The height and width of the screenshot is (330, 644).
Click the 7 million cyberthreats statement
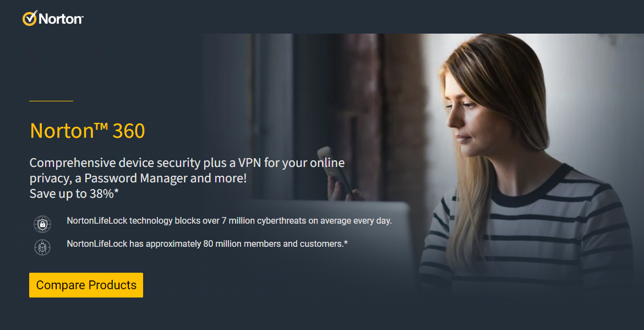click(x=229, y=221)
